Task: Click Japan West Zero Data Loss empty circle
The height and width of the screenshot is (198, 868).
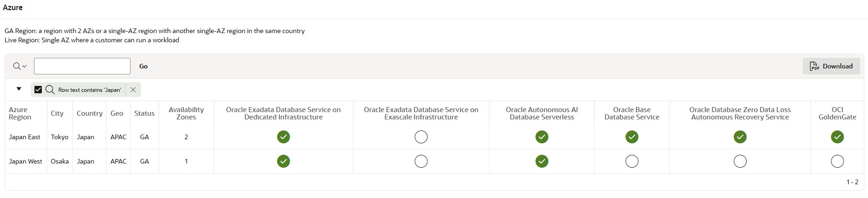Action: pos(740,161)
